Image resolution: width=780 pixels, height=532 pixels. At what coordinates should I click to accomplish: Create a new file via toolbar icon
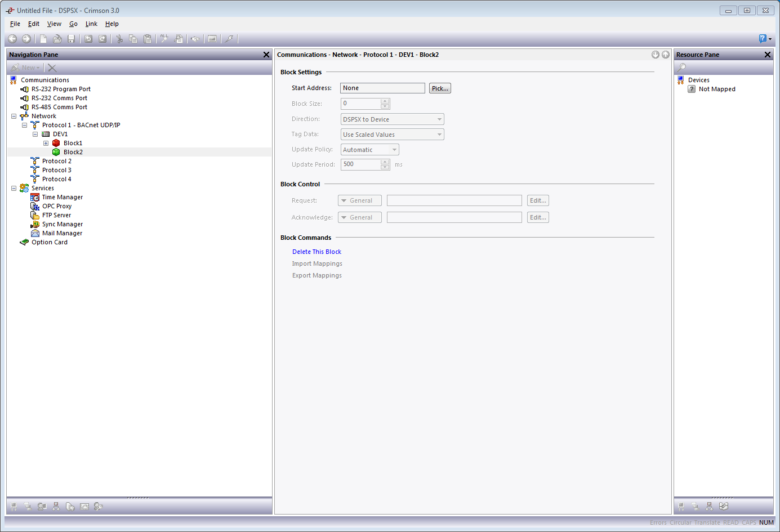[43, 39]
